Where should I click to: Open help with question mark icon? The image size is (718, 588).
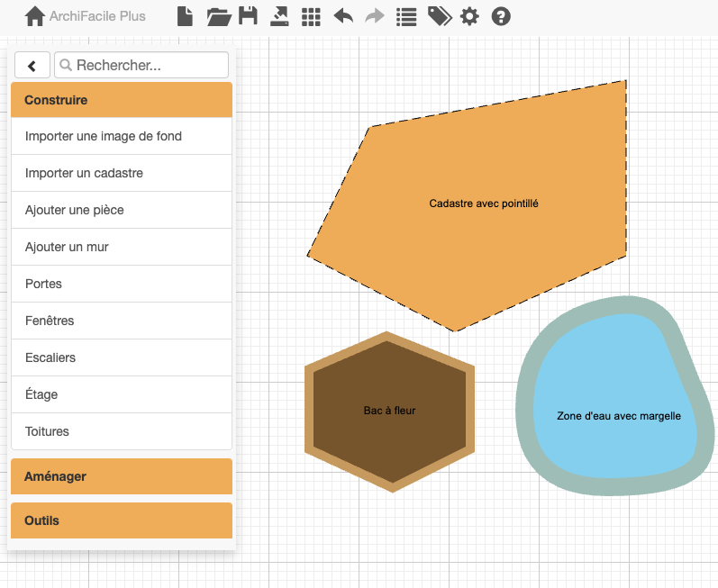click(501, 16)
